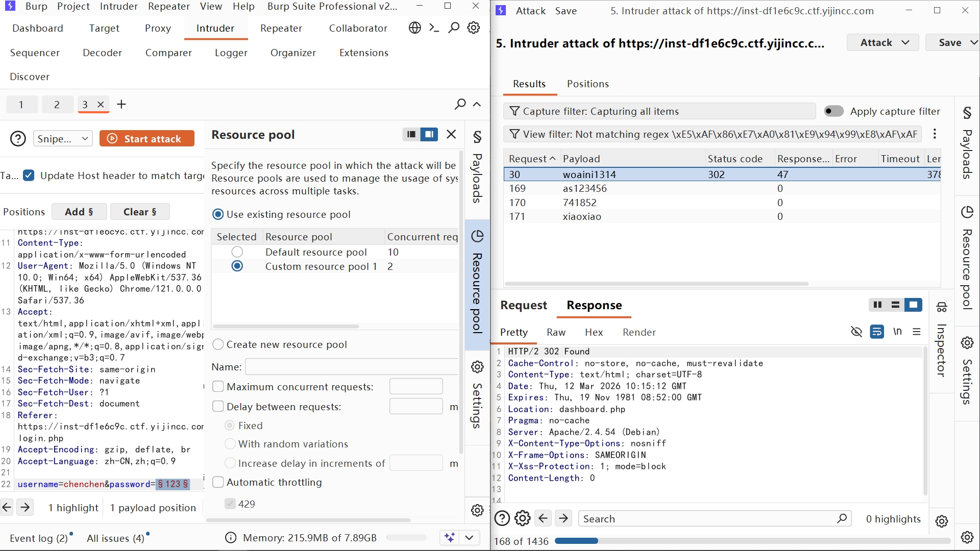The height and width of the screenshot is (551, 980).
Task: Open the Payloads side panel icon
Action: pyautogui.click(x=477, y=137)
